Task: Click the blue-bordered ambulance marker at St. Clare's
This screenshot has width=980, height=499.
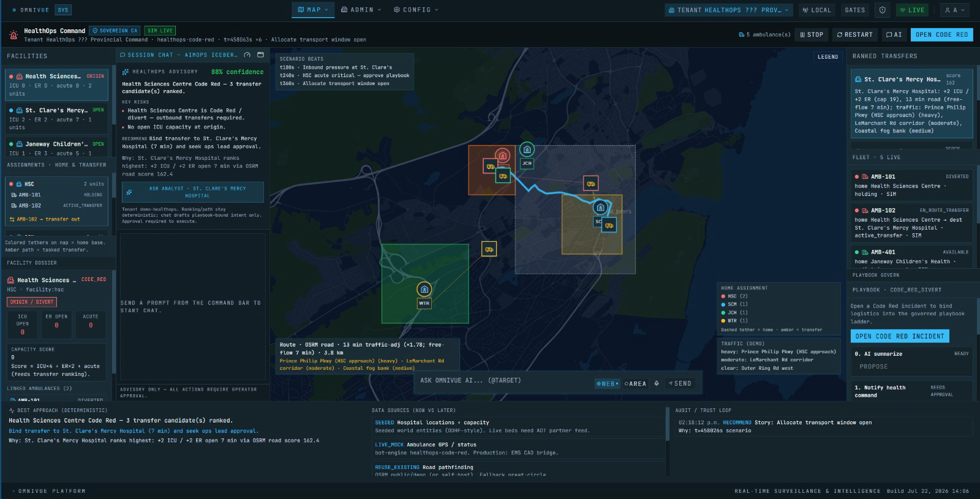Action: pyautogui.click(x=609, y=225)
